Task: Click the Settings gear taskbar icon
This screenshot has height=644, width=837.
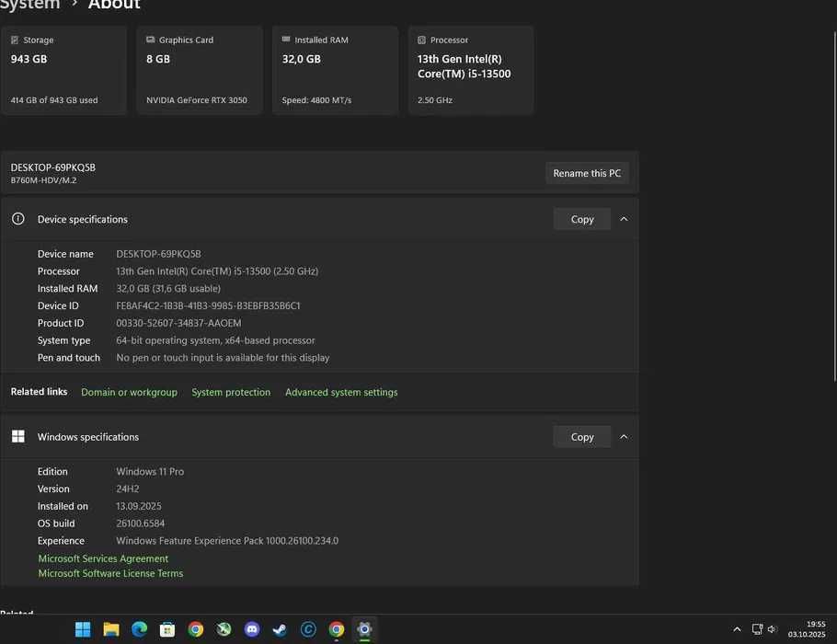Action: click(x=364, y=629)
